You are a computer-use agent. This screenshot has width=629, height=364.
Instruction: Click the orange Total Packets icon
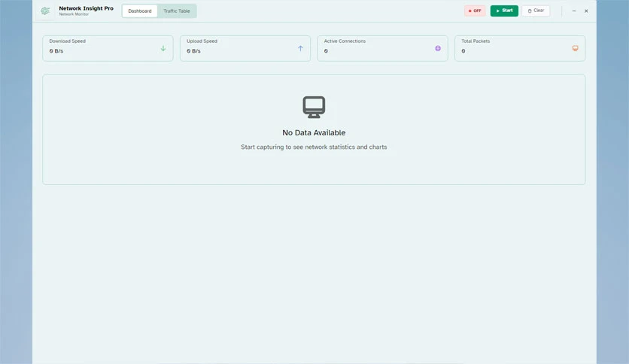pos(576,48)
